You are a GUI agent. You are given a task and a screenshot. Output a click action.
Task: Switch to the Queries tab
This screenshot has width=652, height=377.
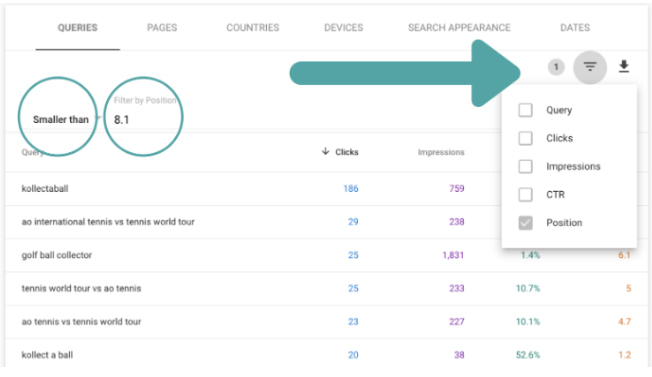(77, 28)
